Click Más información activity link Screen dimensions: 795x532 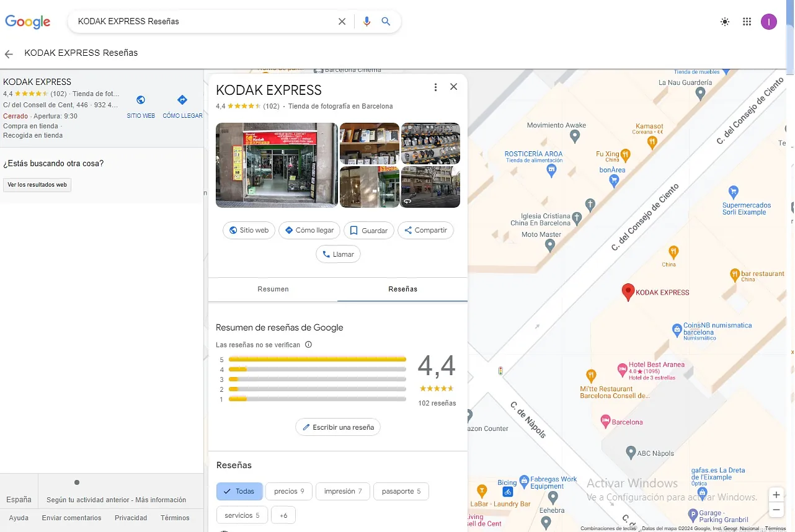pos(161,500)
